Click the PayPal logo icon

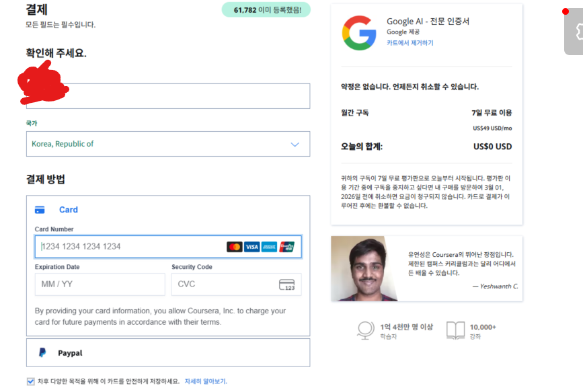[x=42, y=352]
